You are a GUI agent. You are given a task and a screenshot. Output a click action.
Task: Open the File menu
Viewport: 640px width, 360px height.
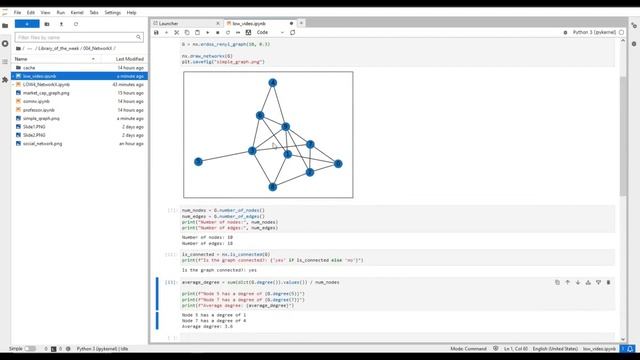(x=17, y=13)
